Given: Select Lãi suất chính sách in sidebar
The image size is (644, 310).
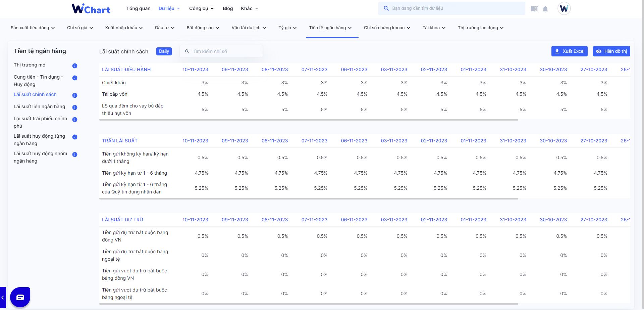Looking at the screenshot, I should click(35, 95).
